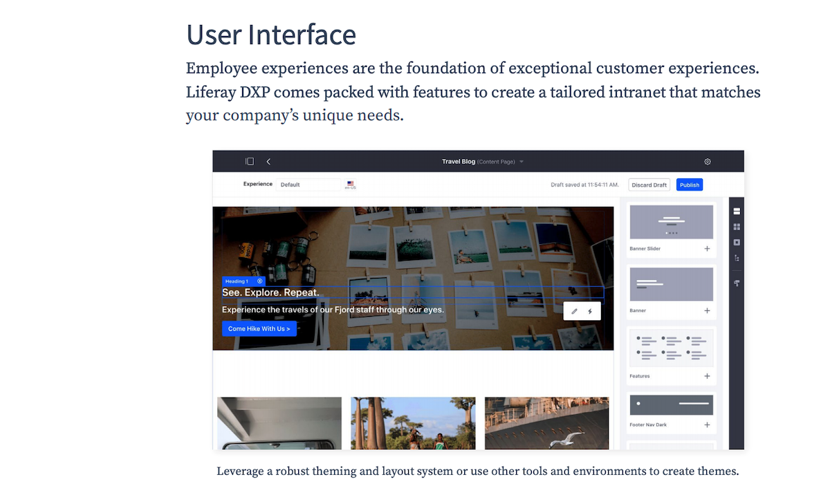
Task: Expand the Travel Blog title dropdown
Action: click(522, 162)
